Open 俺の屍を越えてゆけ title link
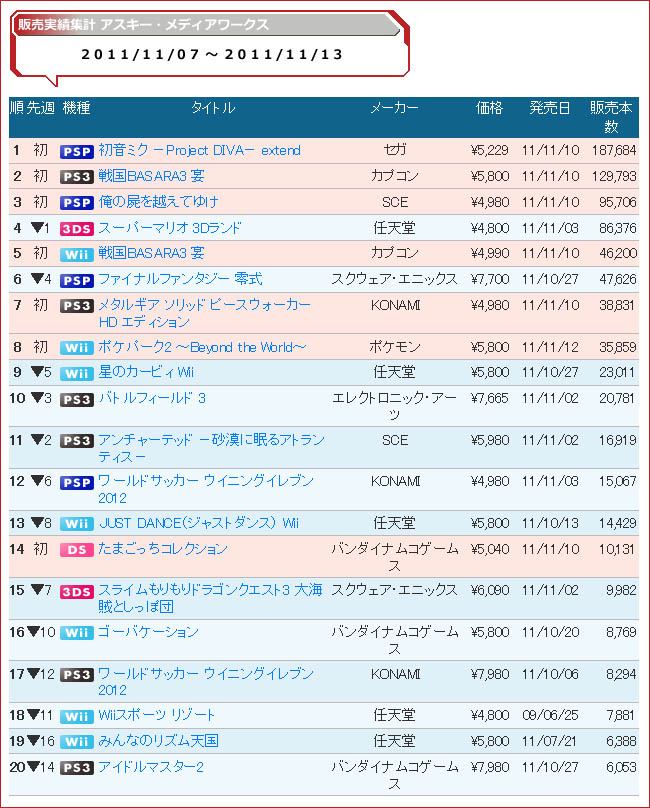Image resolution: width=650 pixels, height=808 pixels. [158, 202]
